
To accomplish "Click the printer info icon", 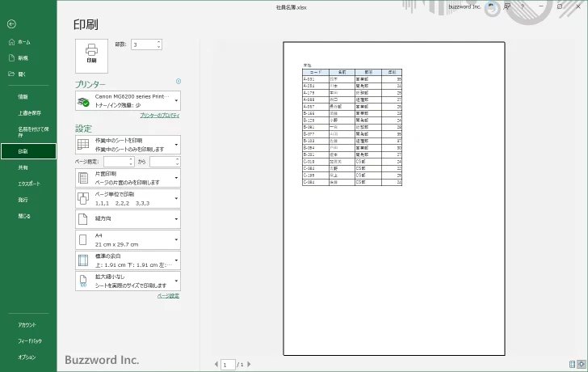I will (x=178, y=81).
